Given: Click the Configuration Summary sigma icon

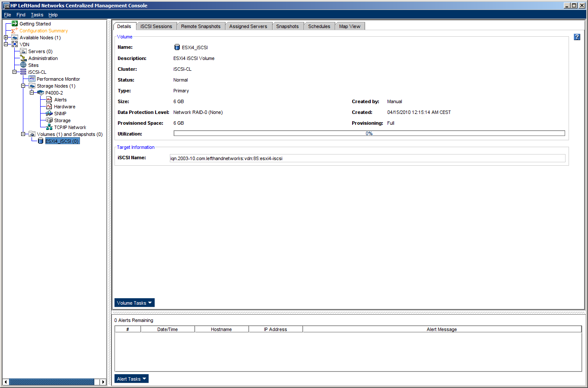Looking at the screenshot, I should tap(15, 31).
